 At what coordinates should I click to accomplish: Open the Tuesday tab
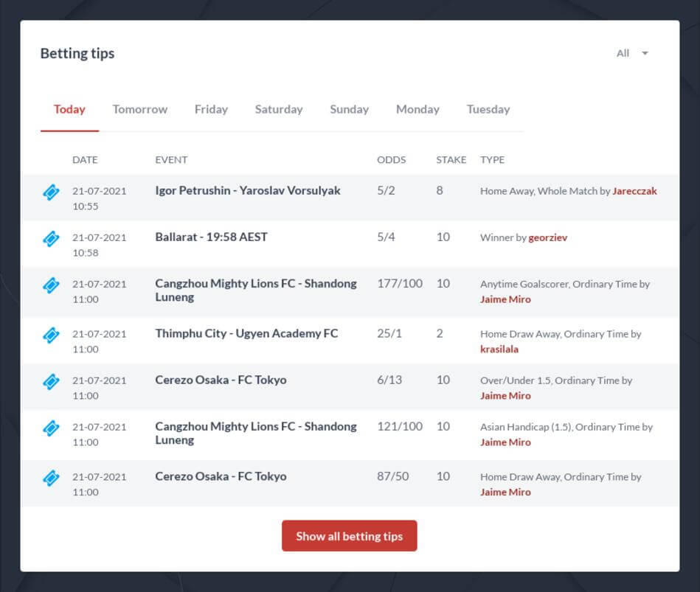[488, 109]
